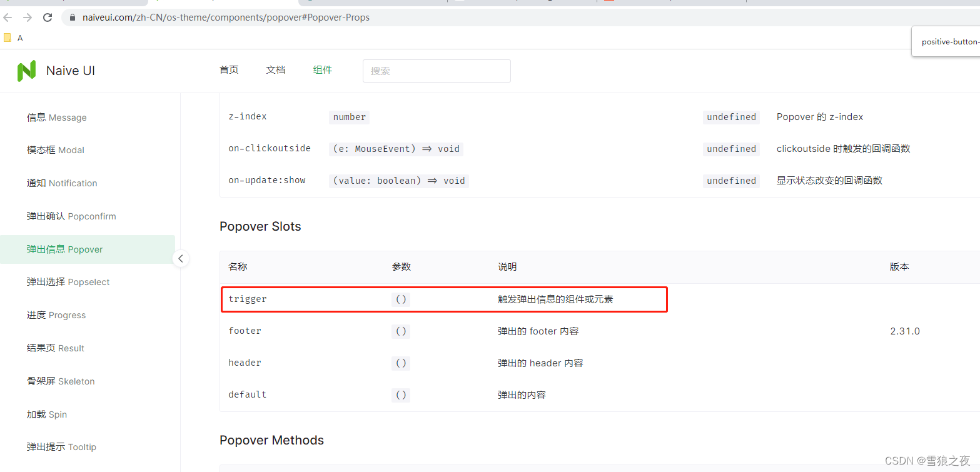The image size is (980, 472).
Task: Click the page reload icon
Action: pos(47,18)
